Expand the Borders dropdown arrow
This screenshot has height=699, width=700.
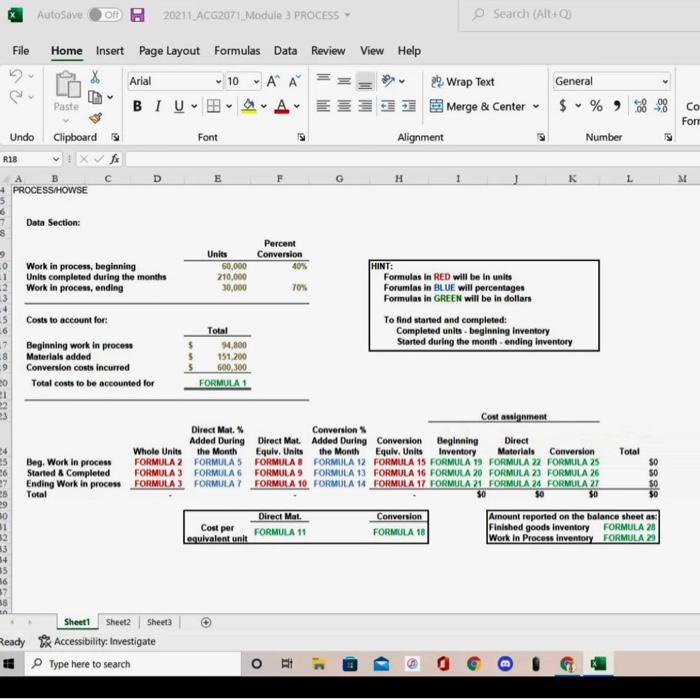pos(229,106)
